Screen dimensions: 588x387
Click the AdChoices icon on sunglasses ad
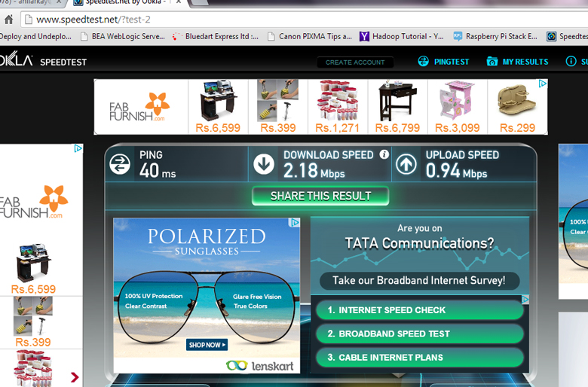tap(295, 223)
